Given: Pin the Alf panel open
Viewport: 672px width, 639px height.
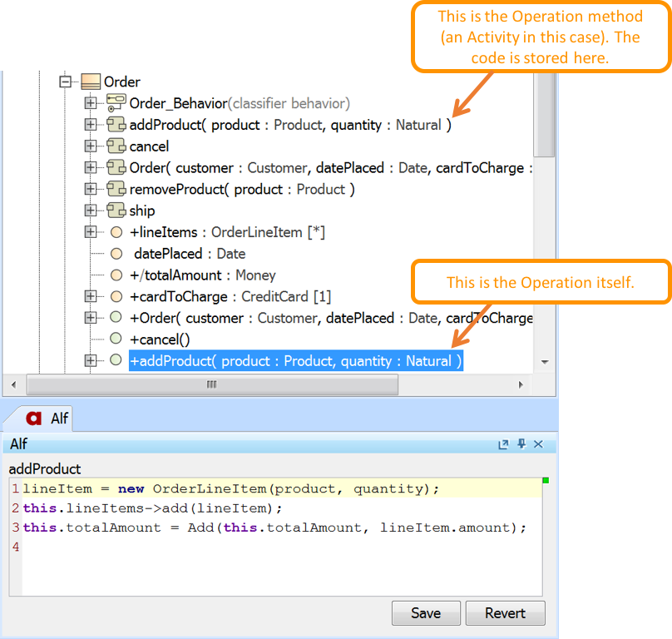Looking at the screenshot, I should (x=521, y=444).
